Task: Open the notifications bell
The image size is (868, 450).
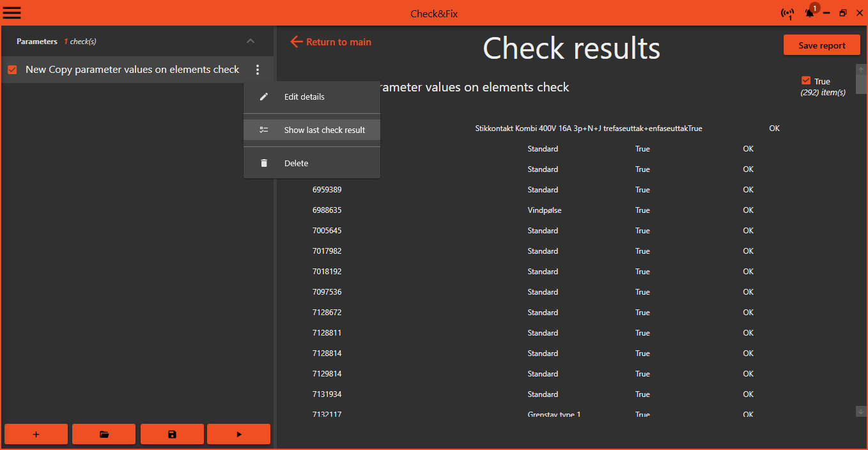Action: point(810,13)
